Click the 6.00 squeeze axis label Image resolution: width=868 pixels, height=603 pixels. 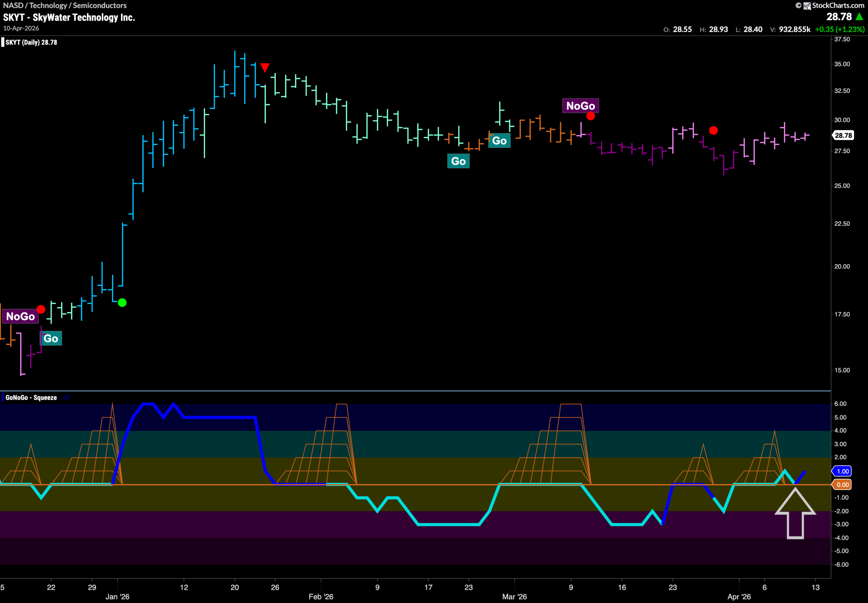pyautogui.click(x=841, y=404)
